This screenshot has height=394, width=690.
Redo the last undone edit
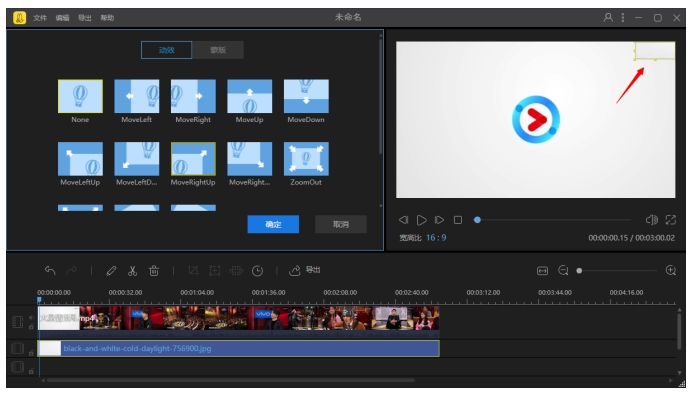pos(71,271)
